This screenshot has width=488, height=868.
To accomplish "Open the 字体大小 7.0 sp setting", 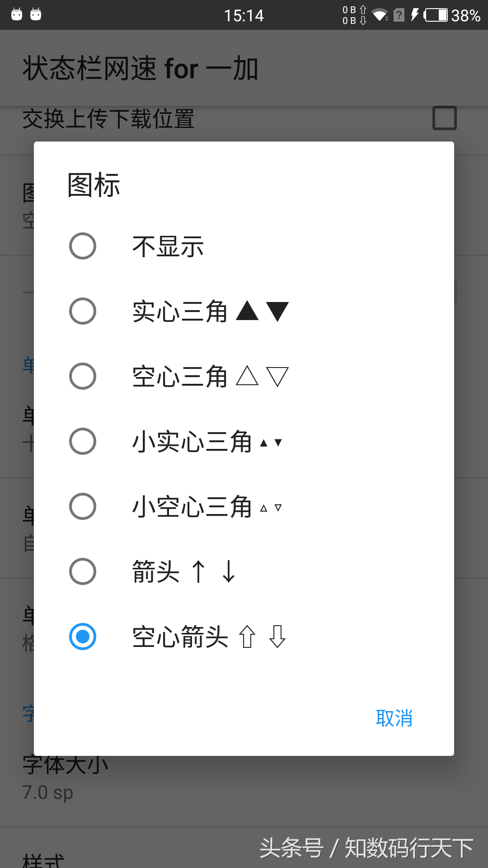I will (66, 778).
